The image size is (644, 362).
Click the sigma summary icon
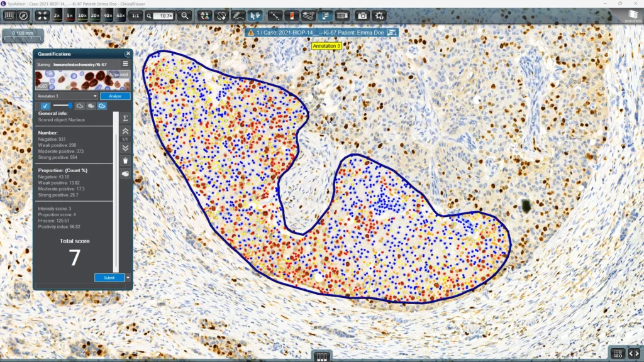[125, 118]
